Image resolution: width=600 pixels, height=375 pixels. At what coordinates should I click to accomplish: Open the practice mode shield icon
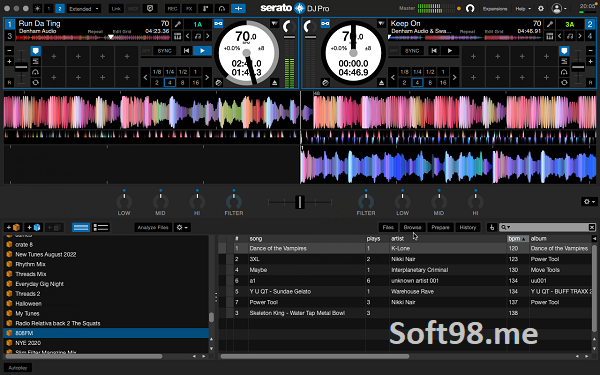click(x=150, y=8)
